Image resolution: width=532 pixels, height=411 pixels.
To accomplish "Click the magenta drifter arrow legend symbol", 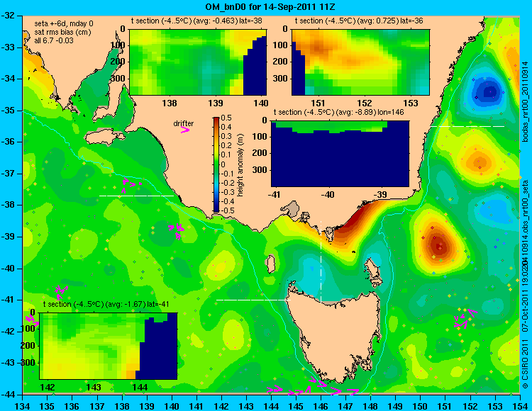I will (x=185, y=130).
